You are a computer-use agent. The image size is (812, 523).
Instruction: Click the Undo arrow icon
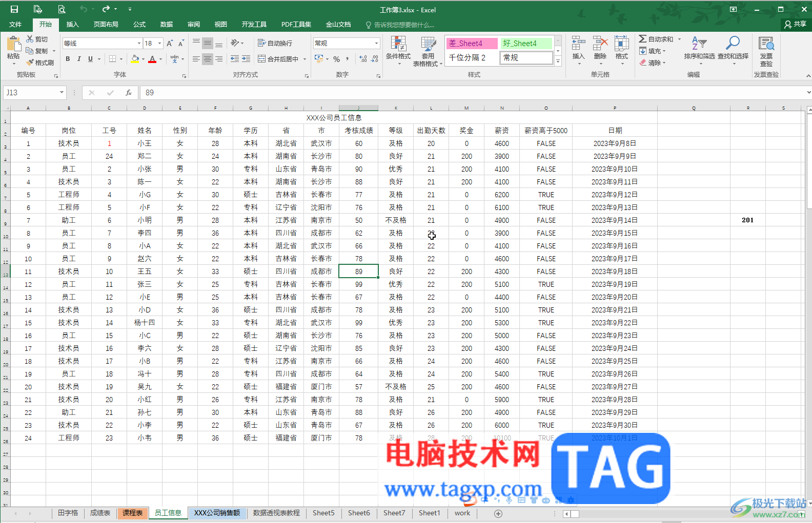click(83, 9)
